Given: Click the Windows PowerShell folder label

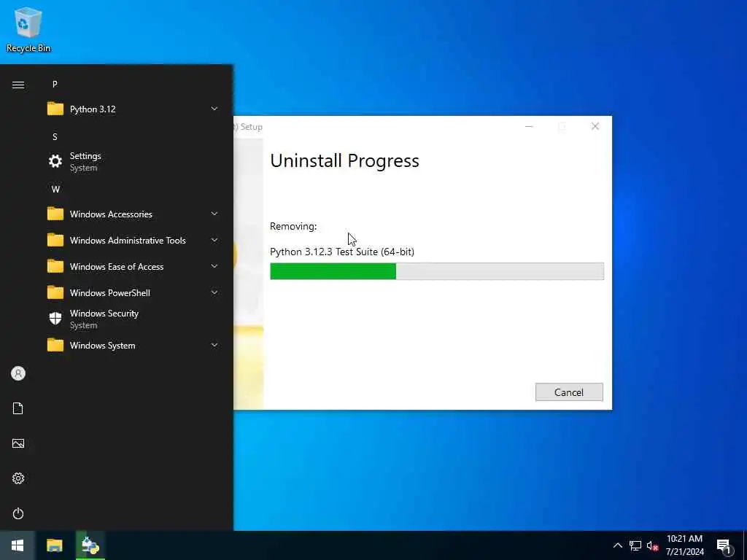Looking at the screenshot, I should click(x=109, y=293).
